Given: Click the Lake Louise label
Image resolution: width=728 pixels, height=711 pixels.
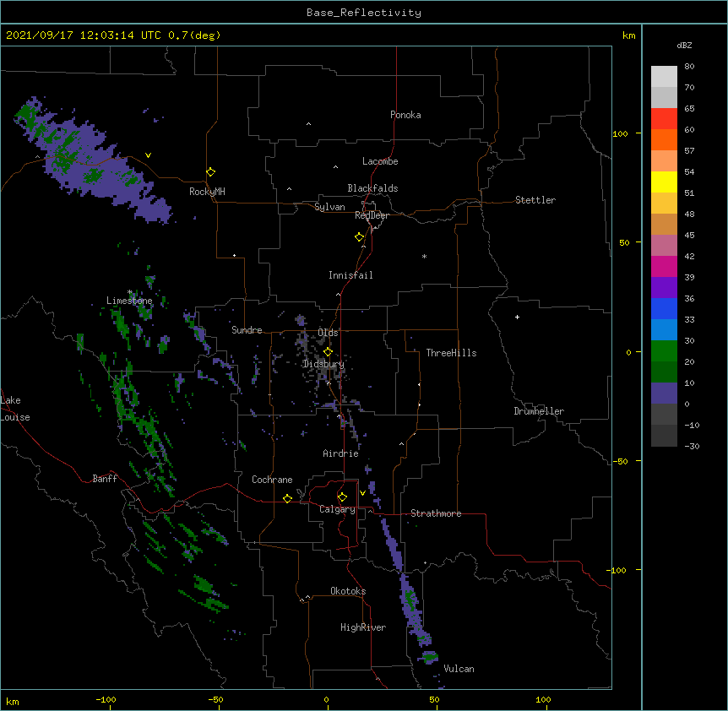Looking at the screenshot, I should (15, 409).
